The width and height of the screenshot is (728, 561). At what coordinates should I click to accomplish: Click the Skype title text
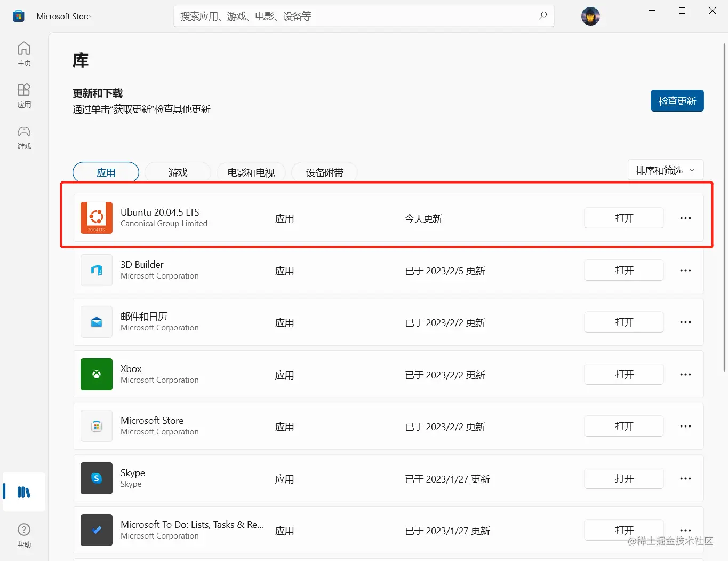pyautogui.click(x=133, y=472)
